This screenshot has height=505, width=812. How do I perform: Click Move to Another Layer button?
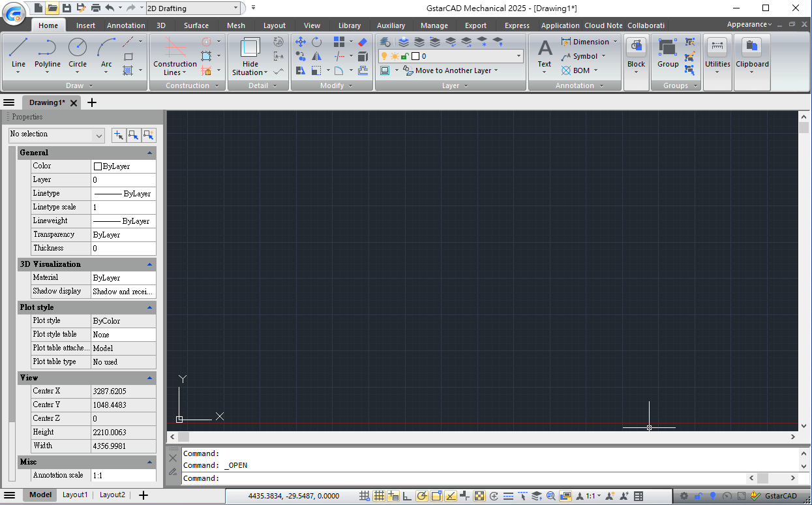(x=450, y=70)
